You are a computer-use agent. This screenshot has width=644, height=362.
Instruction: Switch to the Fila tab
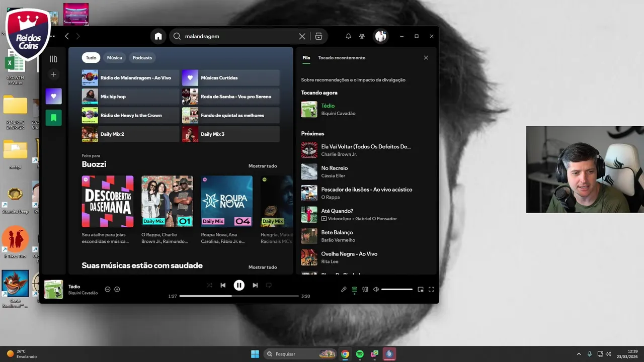[306, 57]
